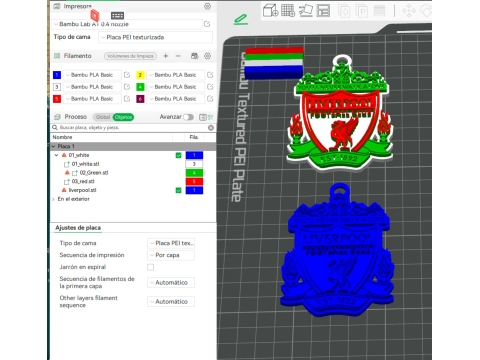The height and width of the screenshot is (360, 480).
Task: Click filament 4 green color swatch
Action: tap(140, 87)
